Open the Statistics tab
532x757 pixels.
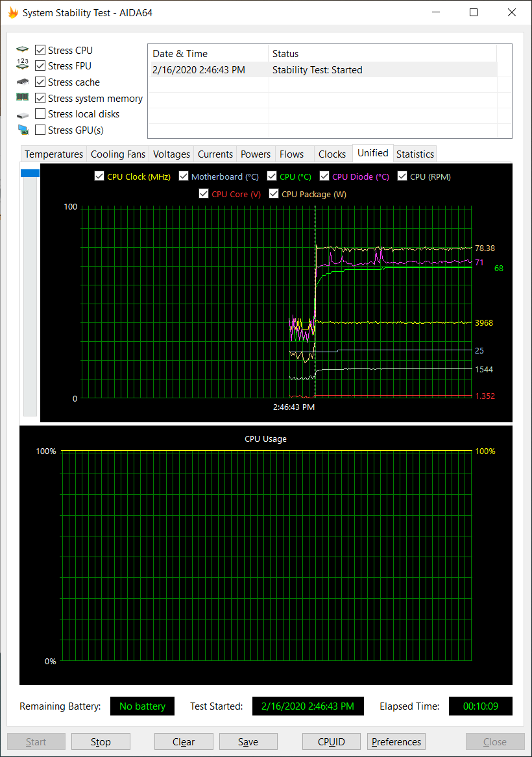tap(415, 154)
